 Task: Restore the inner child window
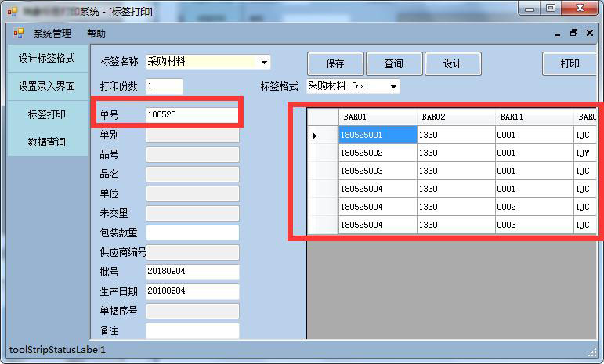pyautogui.click(x=573, y=34)
